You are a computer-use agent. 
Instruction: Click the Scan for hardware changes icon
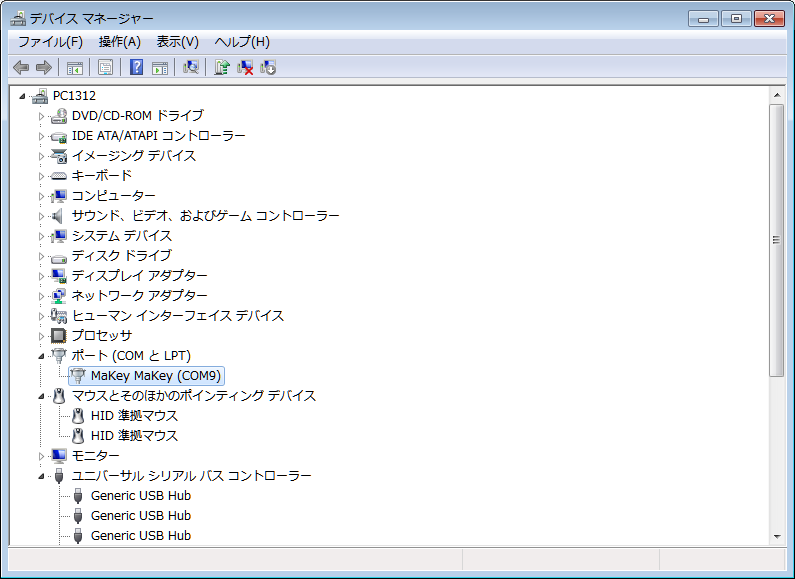[x=192, y=67]
